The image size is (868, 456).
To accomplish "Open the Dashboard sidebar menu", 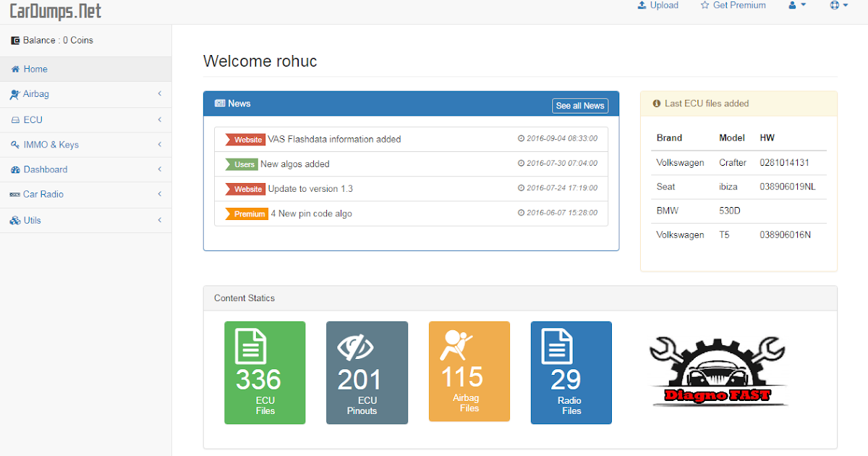I will coord(85,169).
